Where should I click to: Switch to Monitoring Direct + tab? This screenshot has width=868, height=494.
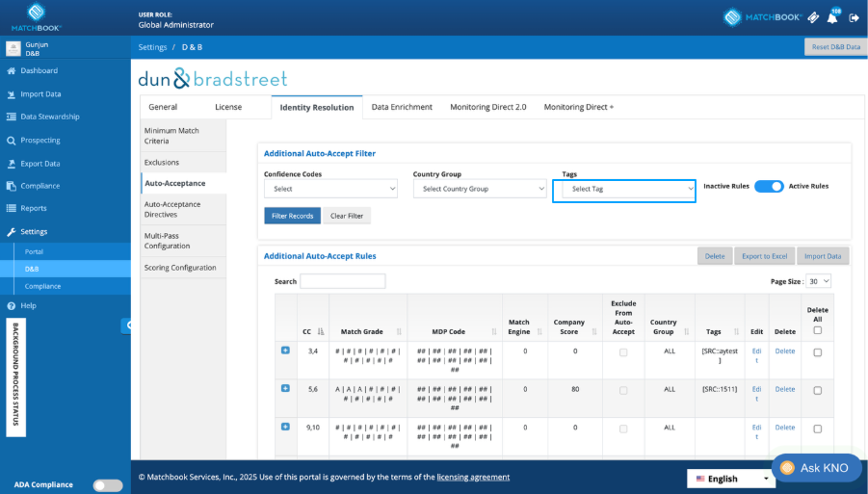coord(578,107)
